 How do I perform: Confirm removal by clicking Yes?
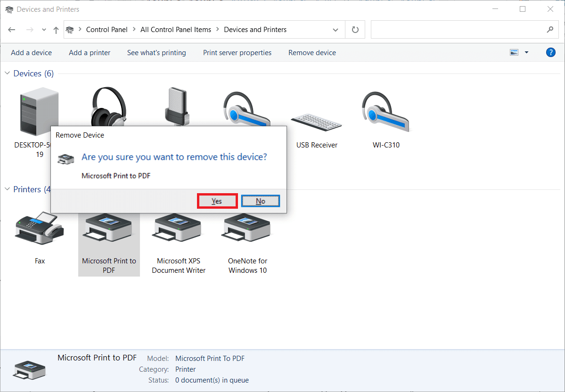[217, 201]
